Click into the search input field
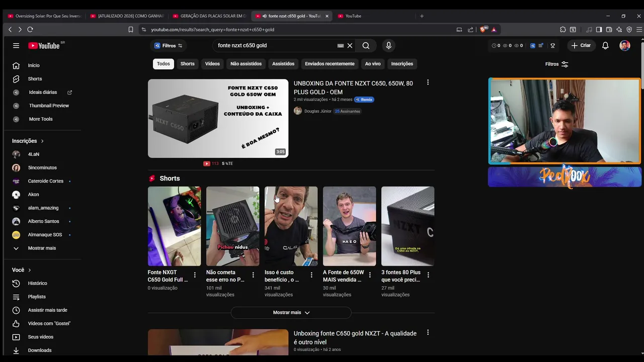644x362 pixels. [x=276, y=45]
